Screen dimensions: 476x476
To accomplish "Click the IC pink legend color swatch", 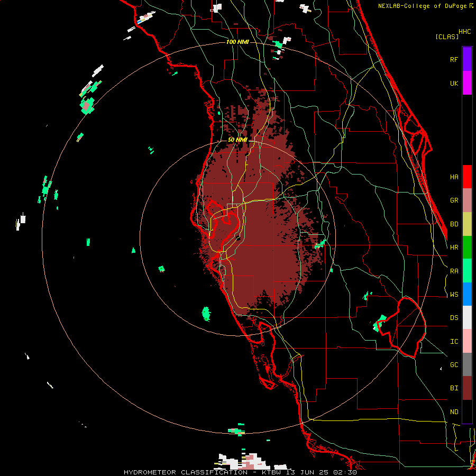I will pos(467,341).
